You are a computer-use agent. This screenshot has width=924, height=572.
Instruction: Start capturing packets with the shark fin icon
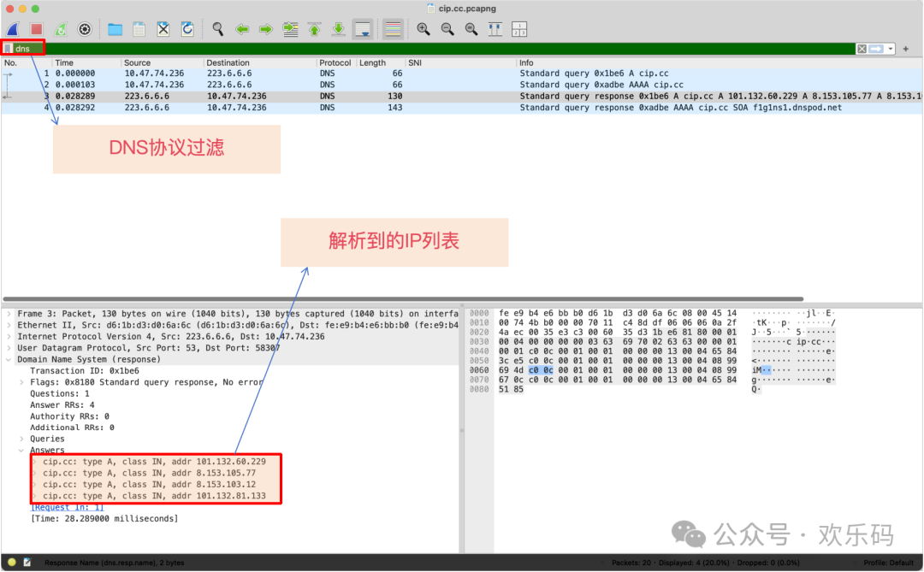pyautogui.click(x=13, y=29)
